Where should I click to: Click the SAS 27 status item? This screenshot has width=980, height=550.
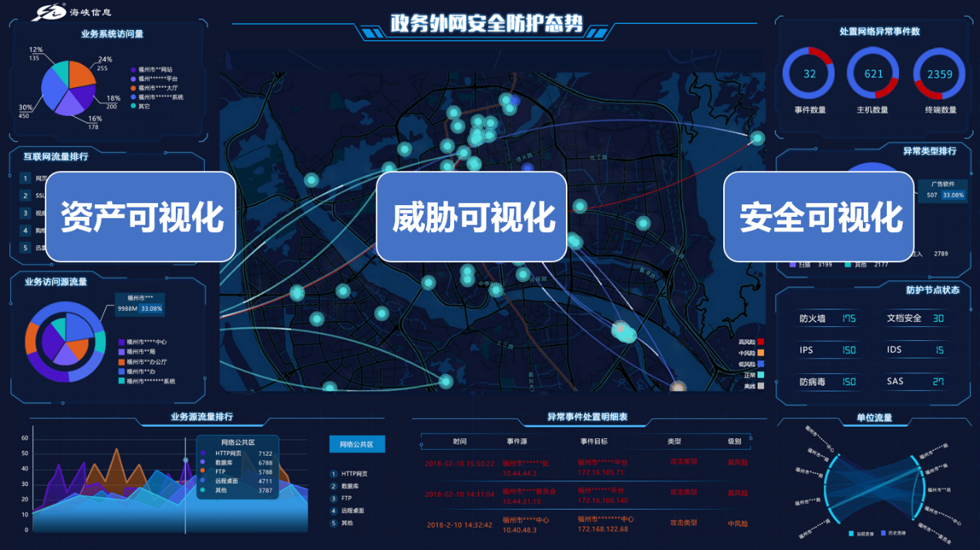click(916, 381)
